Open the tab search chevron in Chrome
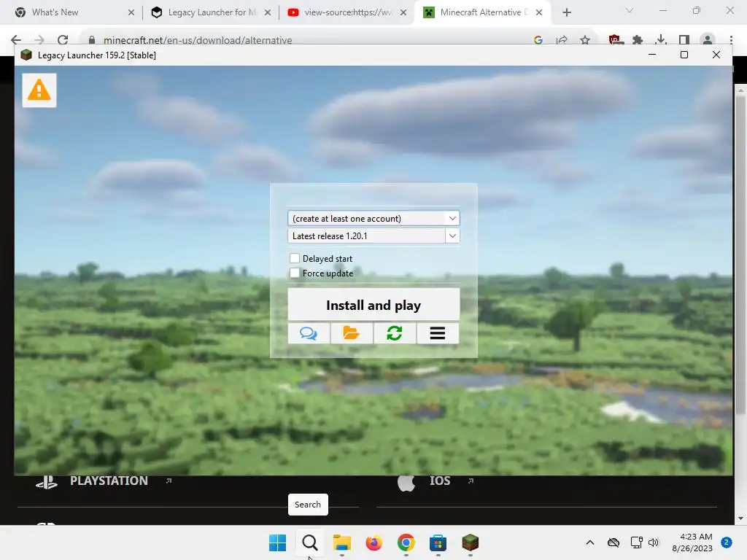The height and width of the screenshot is (560, 747). point(630,10)
